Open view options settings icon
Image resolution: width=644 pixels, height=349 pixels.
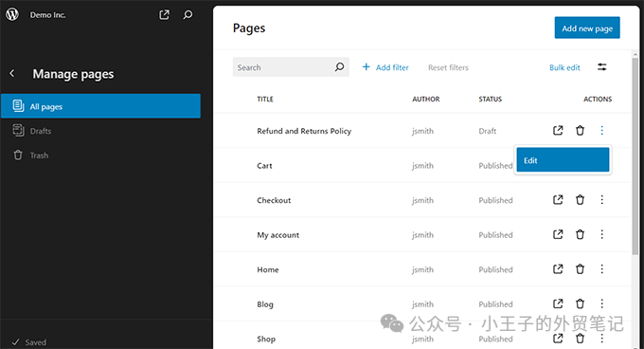point(601,67)
